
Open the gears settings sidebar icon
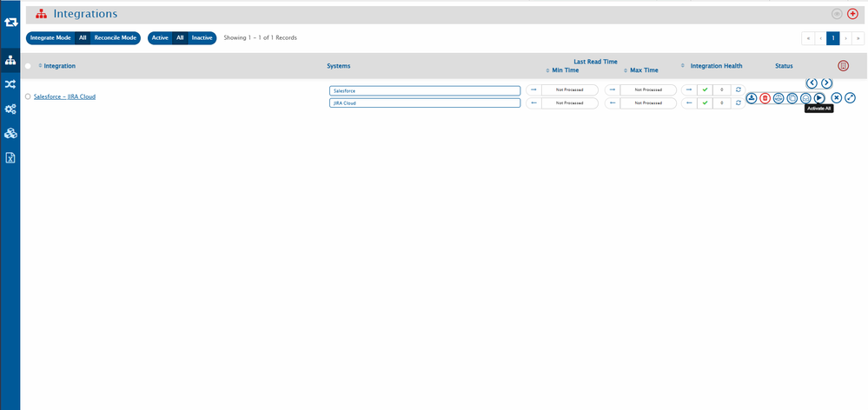[x=10, y=109]
